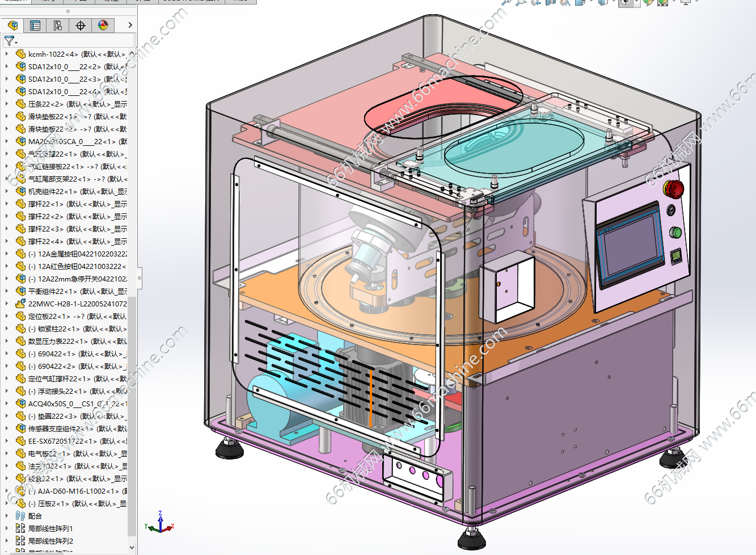This screenshot has width=756, height=555.
Task: Open the ConfigurationManager tab
Action: (58, 26)
